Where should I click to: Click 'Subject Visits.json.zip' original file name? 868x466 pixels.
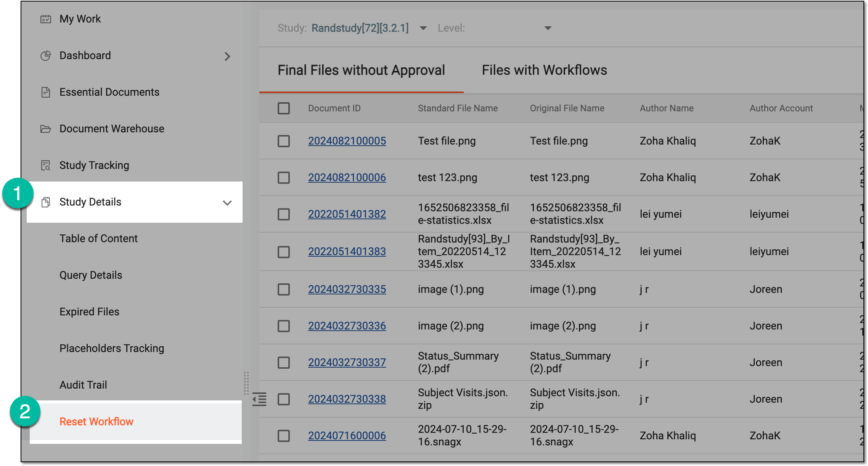click(x=575, y=399)
